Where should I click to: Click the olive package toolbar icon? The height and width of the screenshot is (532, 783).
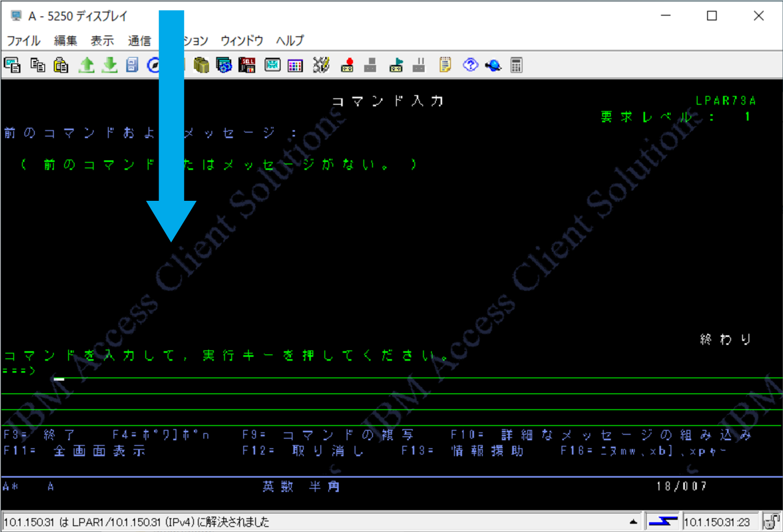[201, 65]
